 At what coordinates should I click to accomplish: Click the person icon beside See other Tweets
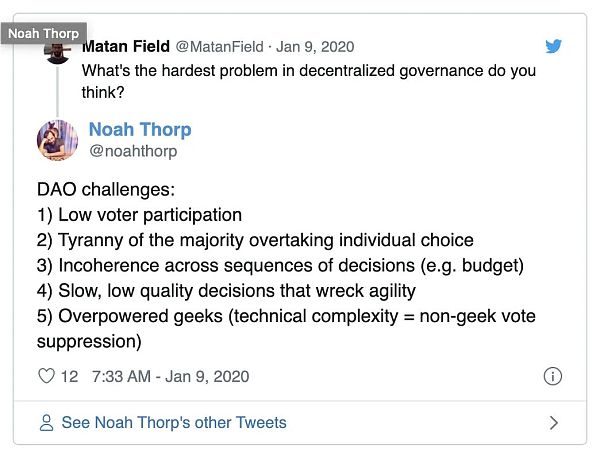click(x=46, y=423)
